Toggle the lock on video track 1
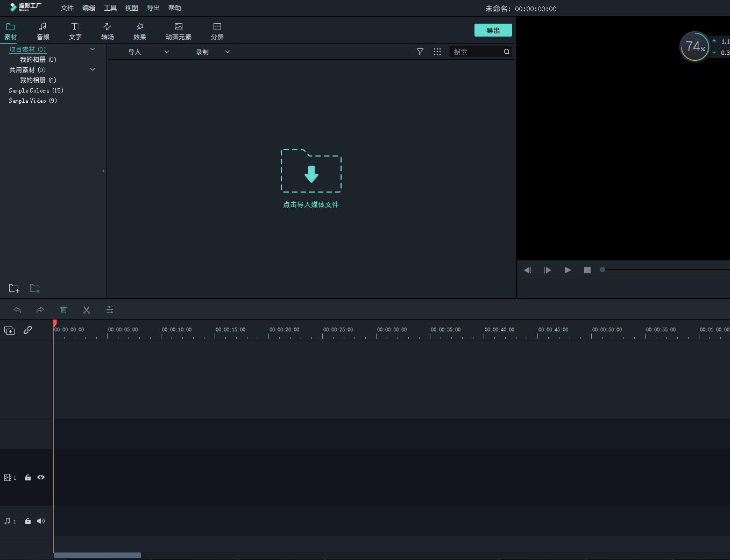This screenshot has height=560, width=730. coord(28,477)
